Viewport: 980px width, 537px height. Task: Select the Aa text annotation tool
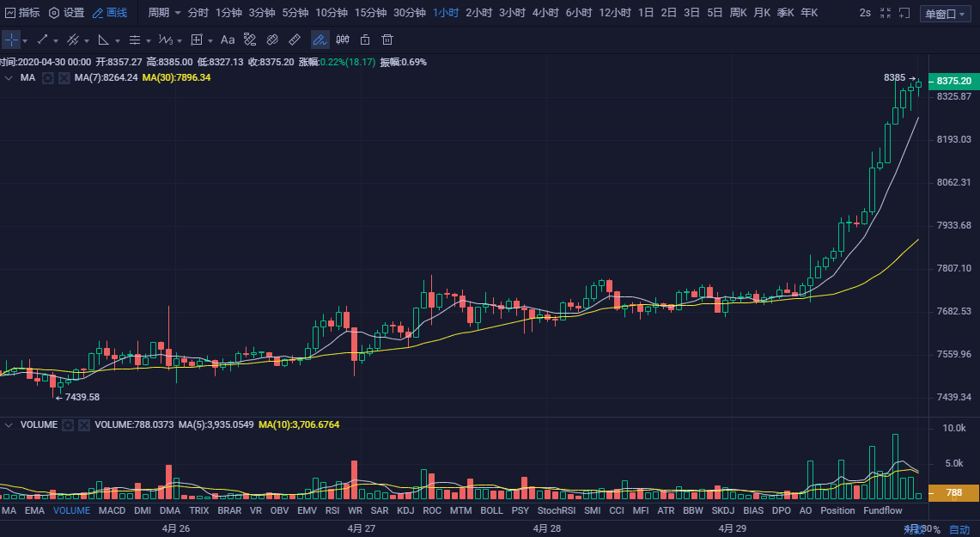[228, 40]
